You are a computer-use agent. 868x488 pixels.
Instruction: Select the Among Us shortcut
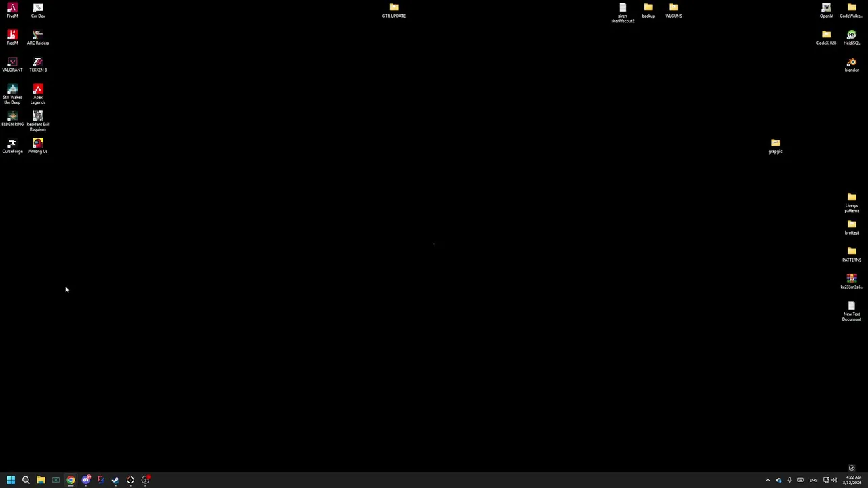(x=38, y=146)
